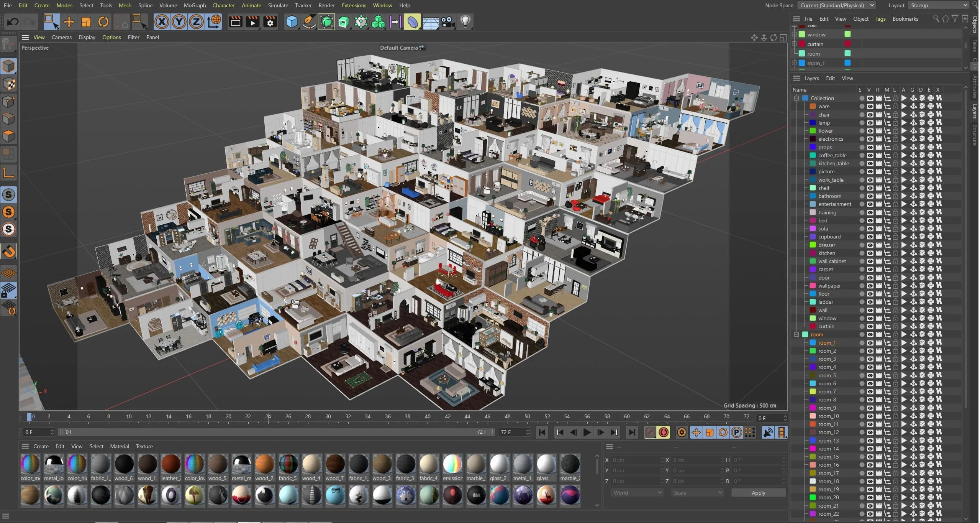The image size is (980, 523).
Task: Click the wallpaper layer color swatch
Action: point(813,286)
